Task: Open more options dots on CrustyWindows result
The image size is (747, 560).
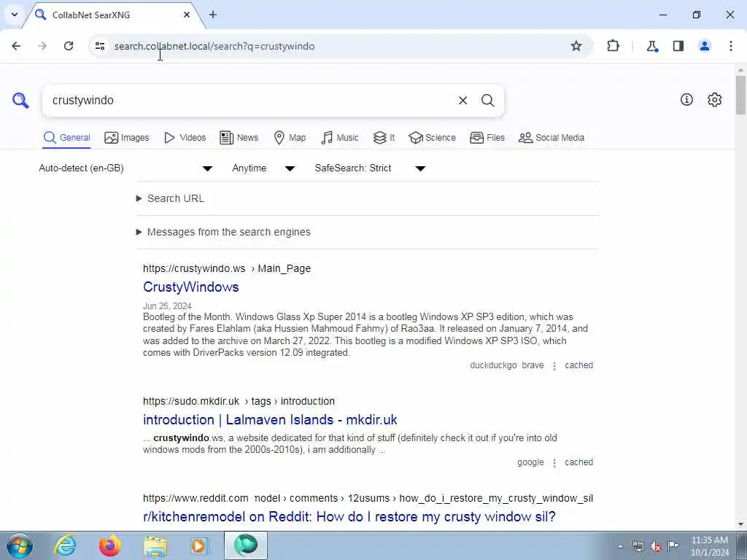Action: (x=554, y=366)
